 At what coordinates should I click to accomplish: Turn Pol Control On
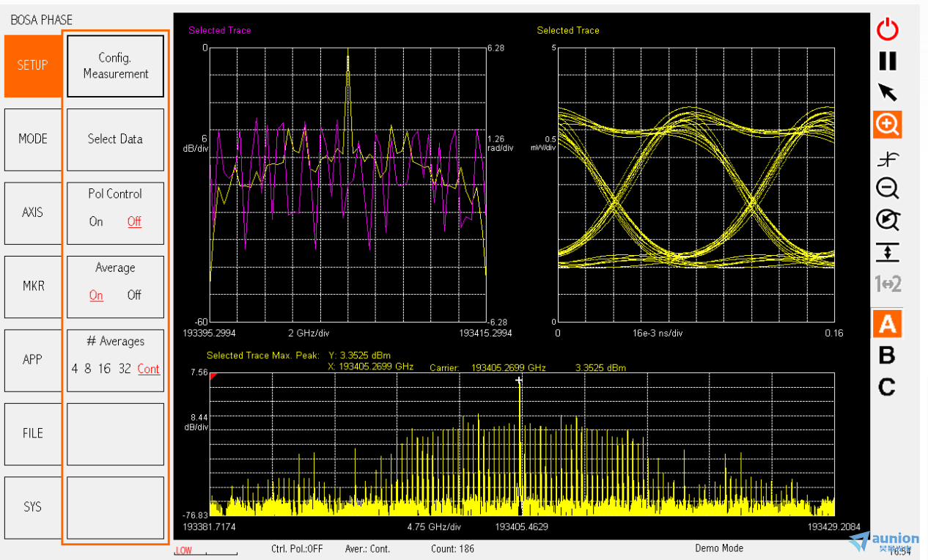click(x=96, y=221)
